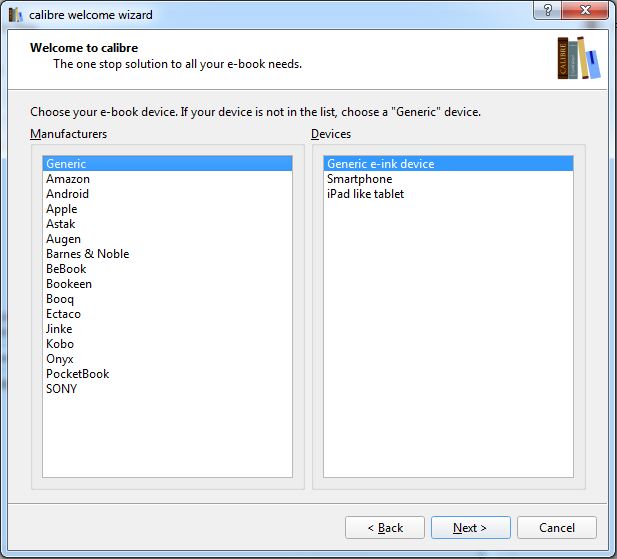Cancel the welcome wizard
Viewport: 617px width, 559px height.
pyautogui.click(x=557, y=528)
